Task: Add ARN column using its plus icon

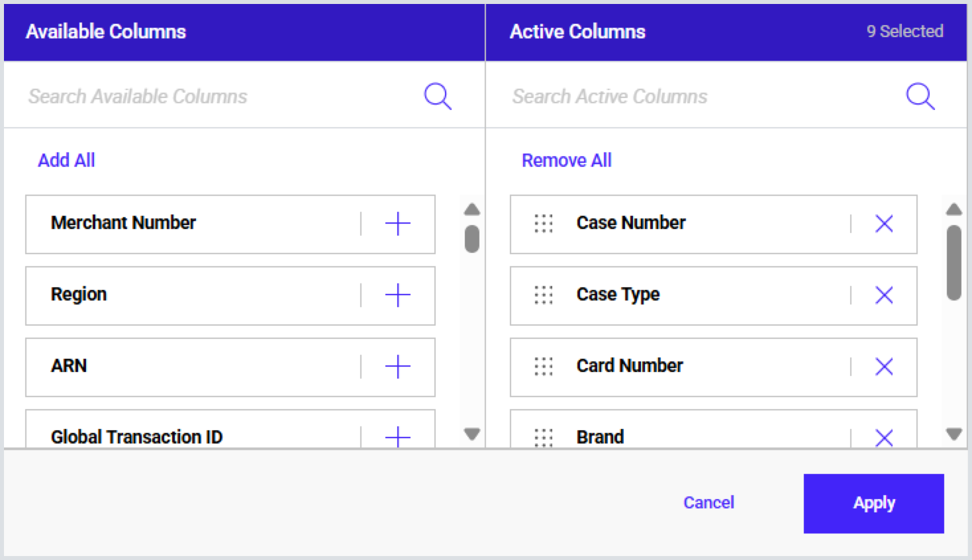Action: (x=397, y=367)
